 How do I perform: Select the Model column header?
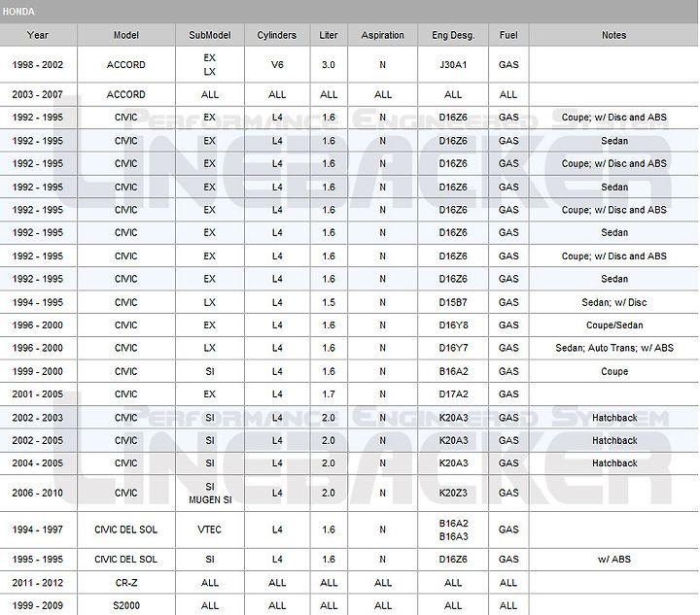[x=126, y=35]
